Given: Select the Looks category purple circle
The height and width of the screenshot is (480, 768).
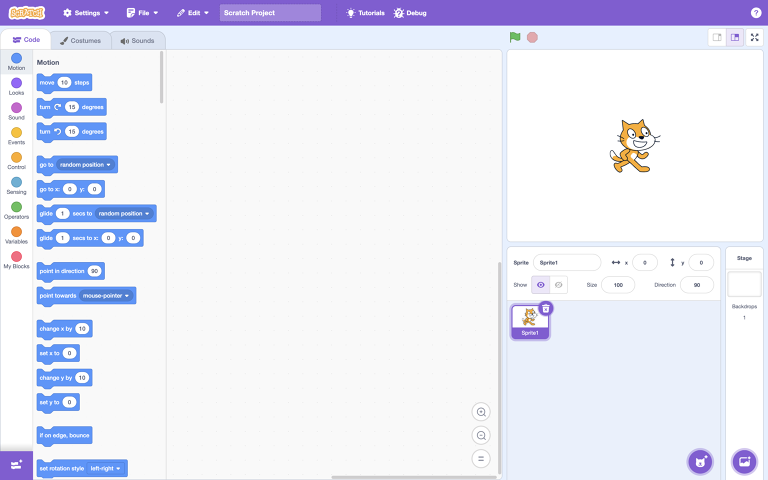Looking at the screenshot, I should click(x=16, y=83).
